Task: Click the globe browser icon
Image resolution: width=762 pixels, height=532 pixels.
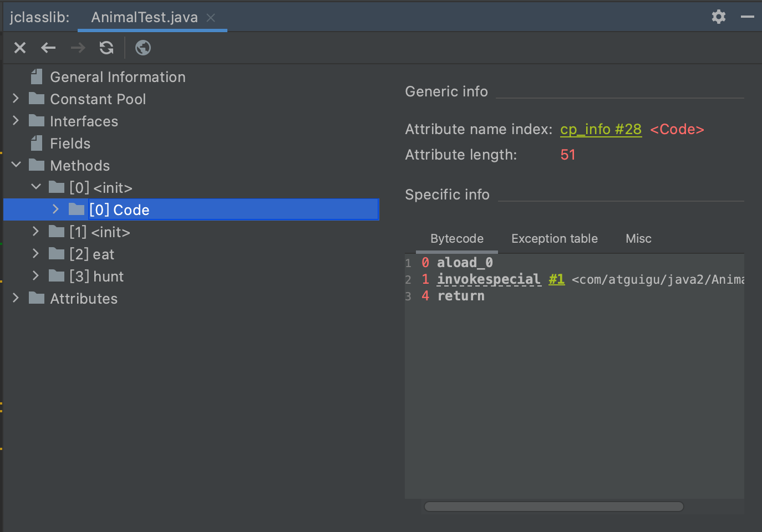Action: [143, 48]
